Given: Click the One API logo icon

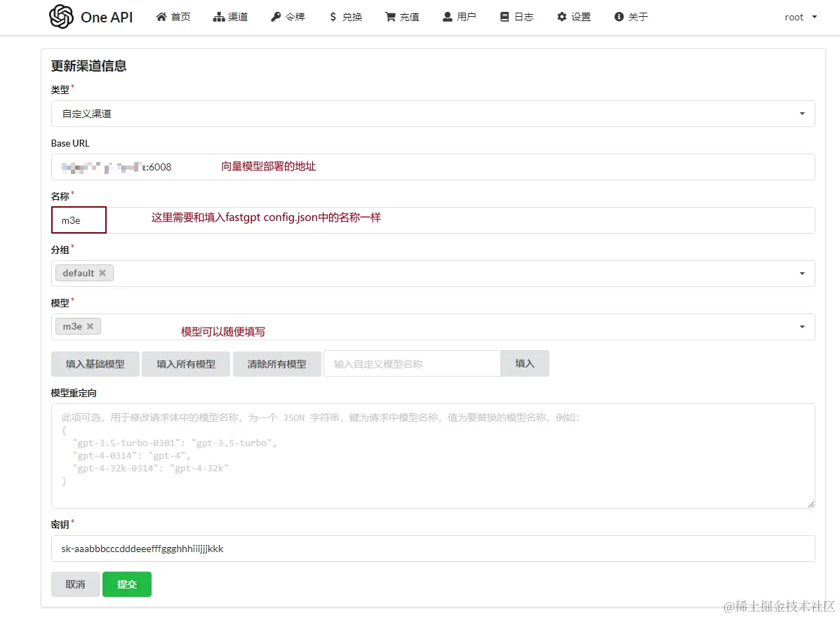Looking at the screenshot, I should tap(61, 17).
